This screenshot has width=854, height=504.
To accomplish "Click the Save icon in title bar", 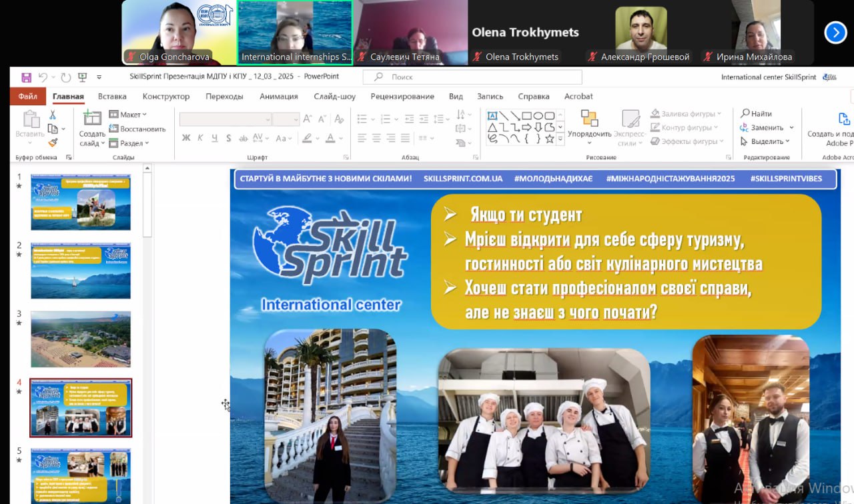I will coord(27,77).
